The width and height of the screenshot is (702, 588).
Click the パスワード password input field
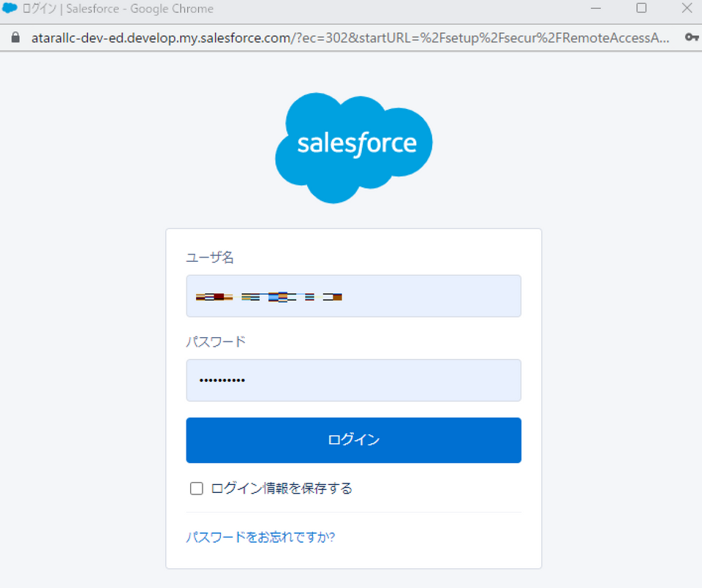(354, 380)
